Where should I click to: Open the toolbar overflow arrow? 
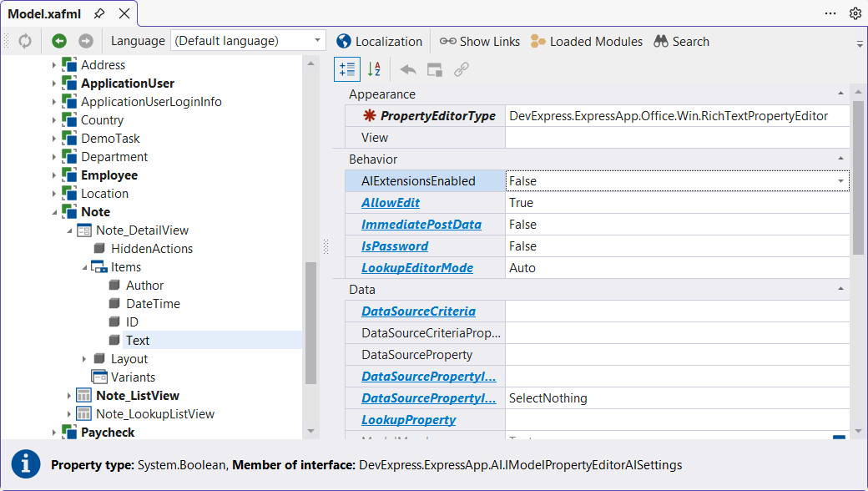click(x=860, y=43)
